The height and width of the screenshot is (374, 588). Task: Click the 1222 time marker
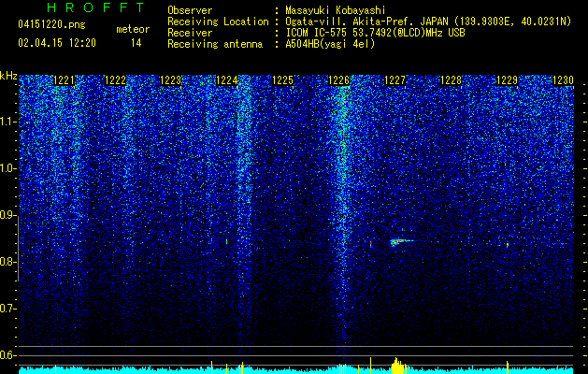click(116, 80)
